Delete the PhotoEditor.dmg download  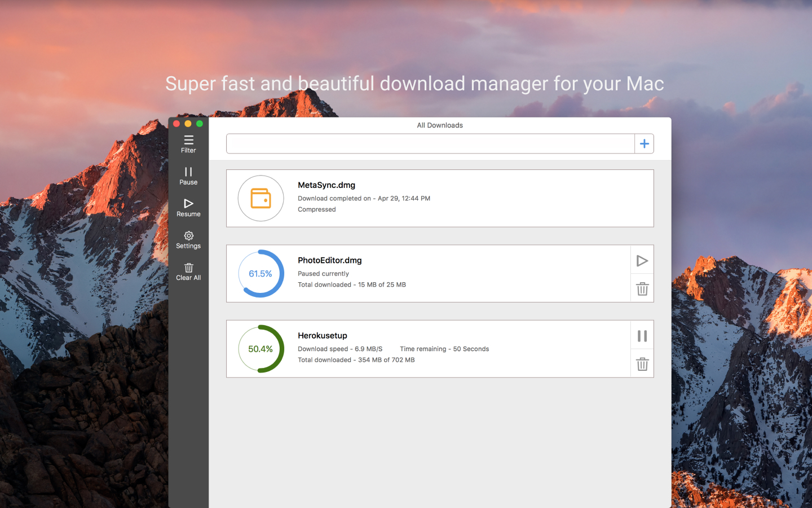coord(642,289)
